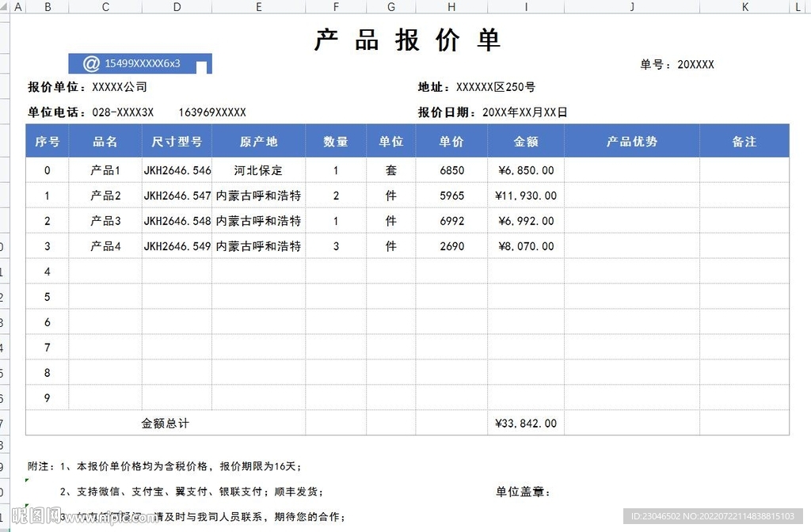Viewport: 811px width, 532px height.
Task: Click 报价日期 20XX年XX月XX日
Action: pos(493,112)
